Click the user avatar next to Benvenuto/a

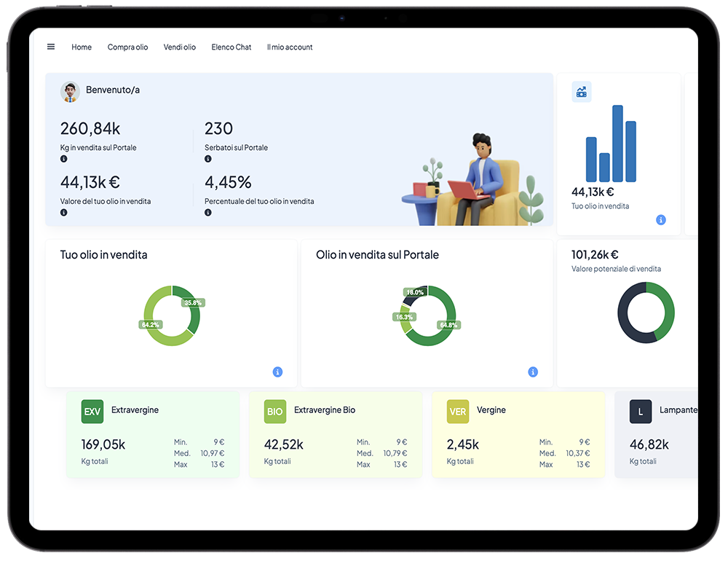pyautogui.click(x=70, y=91)
